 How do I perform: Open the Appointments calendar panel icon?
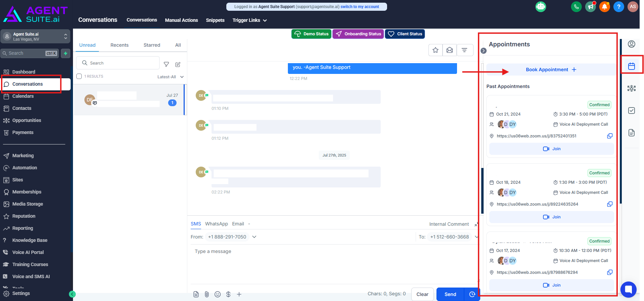tap(632, 66)
